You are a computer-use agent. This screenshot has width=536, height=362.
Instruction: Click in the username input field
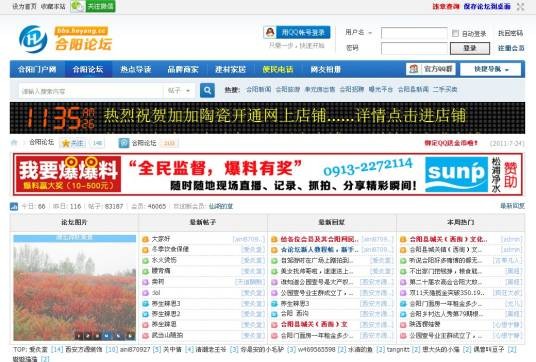tap(414, 33)
